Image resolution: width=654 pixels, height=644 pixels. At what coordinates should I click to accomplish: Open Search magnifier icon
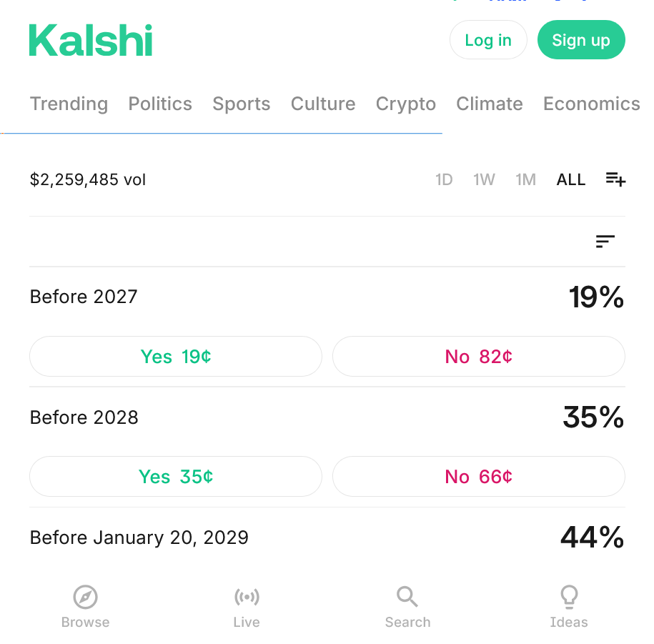[407, 597]
